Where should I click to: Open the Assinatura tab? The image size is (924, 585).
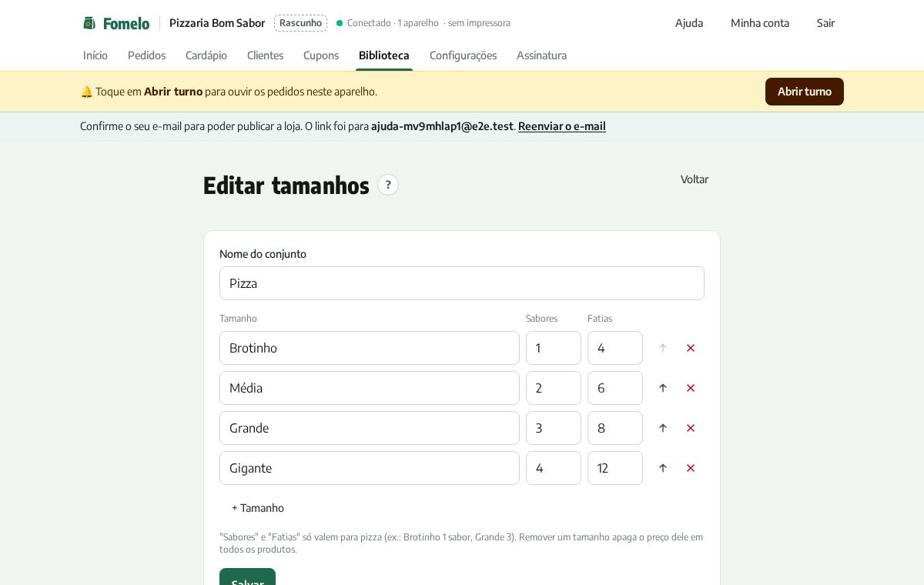[541, 55]
